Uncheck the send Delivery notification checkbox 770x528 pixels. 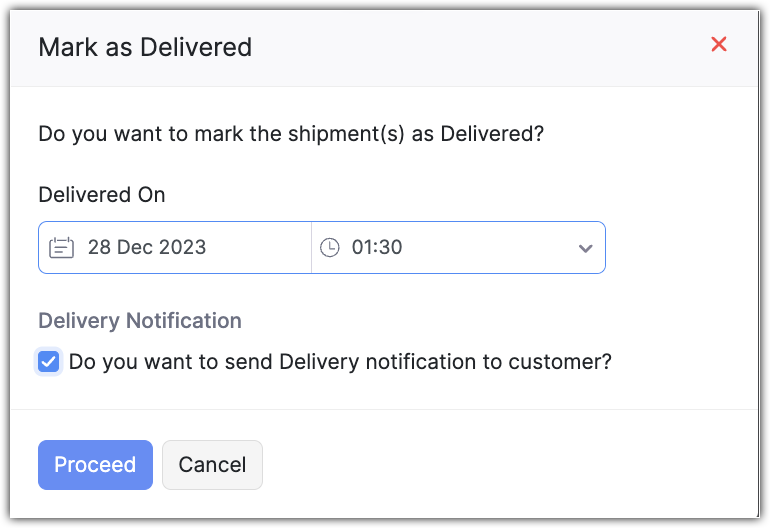click(x=48, y=362)
